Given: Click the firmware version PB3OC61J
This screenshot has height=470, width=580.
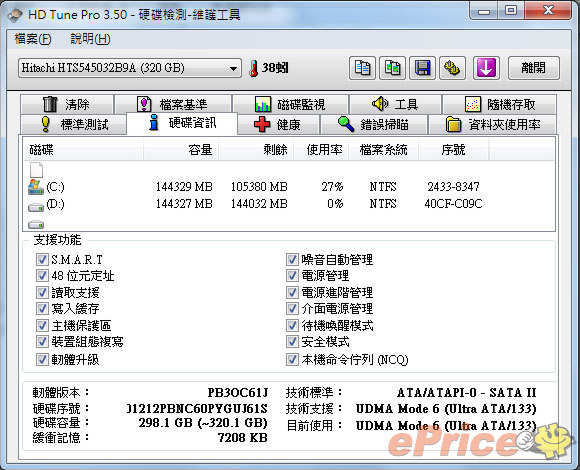Looking at the screenshot, I should coord(237,392).
